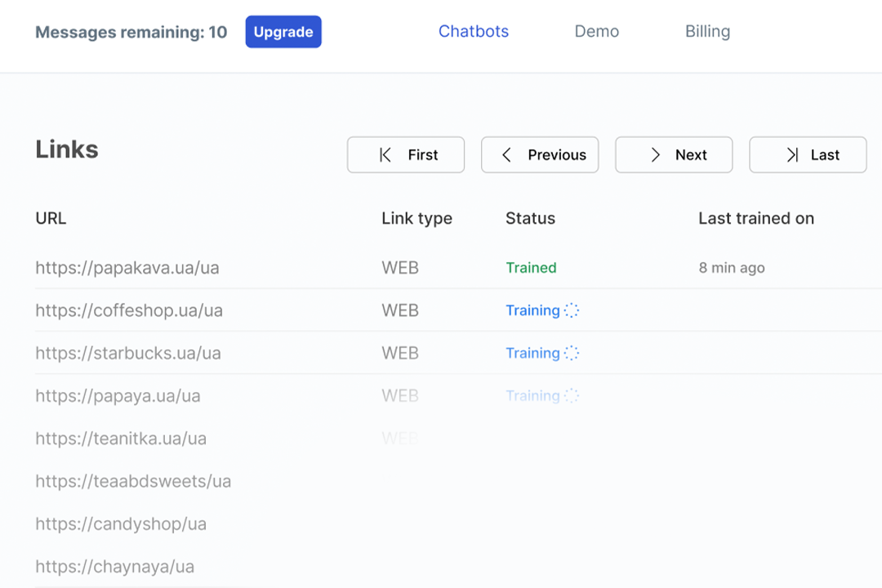
Task: Click the Training status text for starbucks
Action: pyautogui.click(x=532, y=354)
